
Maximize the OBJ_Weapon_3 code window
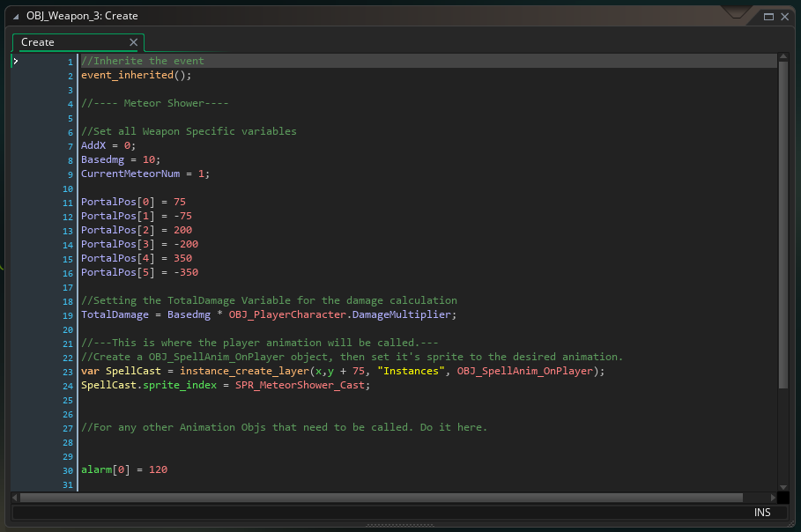[x=768, y=16]
